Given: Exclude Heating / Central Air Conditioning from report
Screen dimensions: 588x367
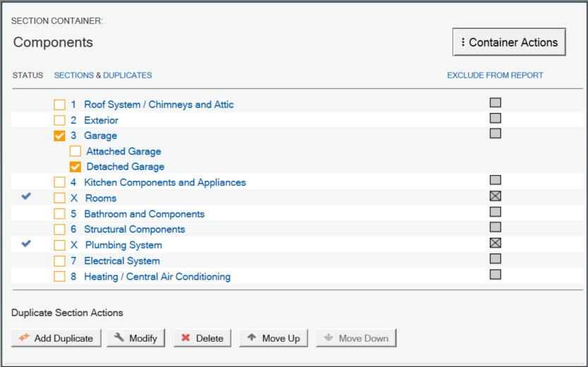Looking at the screenshot, I should coord(496,275).
